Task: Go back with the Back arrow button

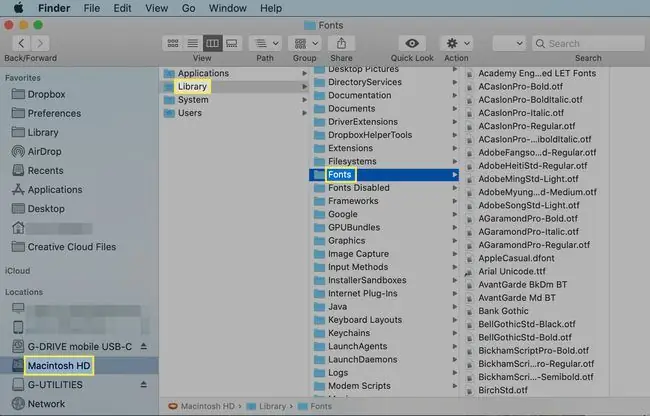Action: pos(22,43)
